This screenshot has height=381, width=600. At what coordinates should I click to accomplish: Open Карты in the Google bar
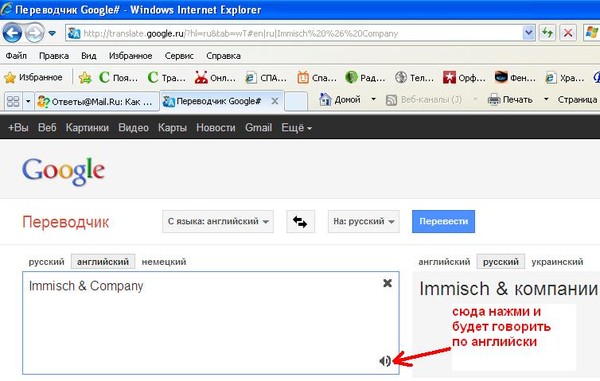(x=173, y=127)
